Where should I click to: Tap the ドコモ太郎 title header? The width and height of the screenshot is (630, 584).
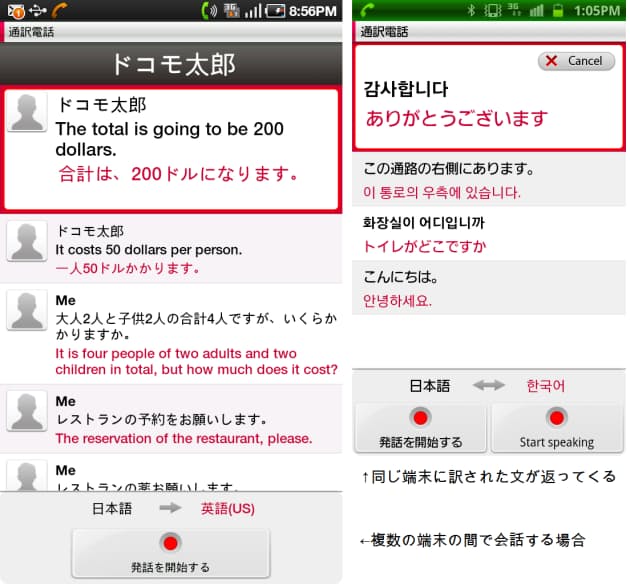(171, 65)
